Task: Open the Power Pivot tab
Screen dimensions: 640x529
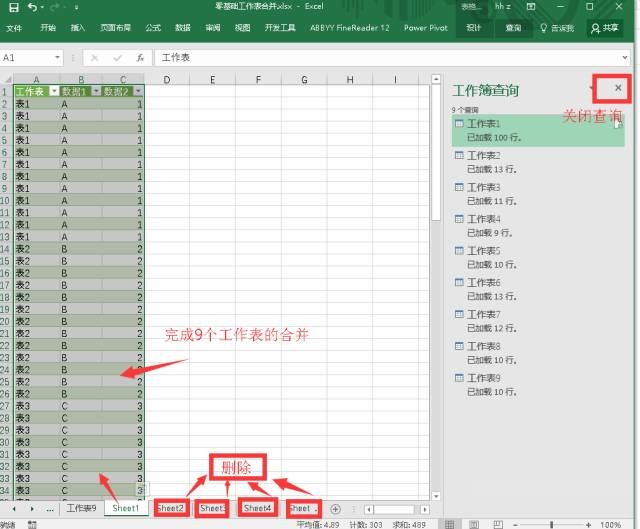Action: pyautogui.click(x=426, y=28)
